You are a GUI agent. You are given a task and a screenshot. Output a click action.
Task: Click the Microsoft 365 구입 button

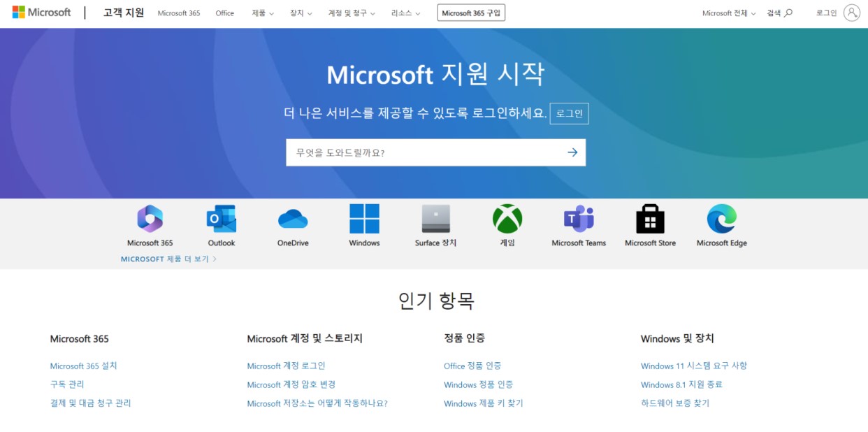point(471,13)
